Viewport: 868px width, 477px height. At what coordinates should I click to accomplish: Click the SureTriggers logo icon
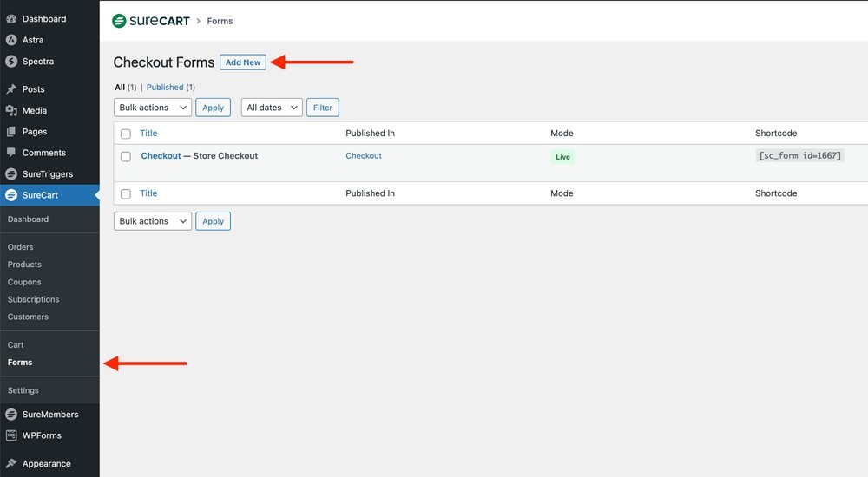[x=11, y=173]
